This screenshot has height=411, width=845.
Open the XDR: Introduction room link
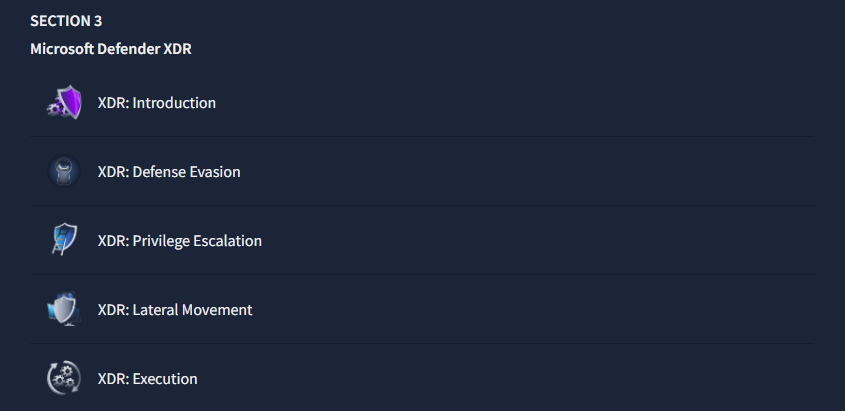[x=157, y=103]
